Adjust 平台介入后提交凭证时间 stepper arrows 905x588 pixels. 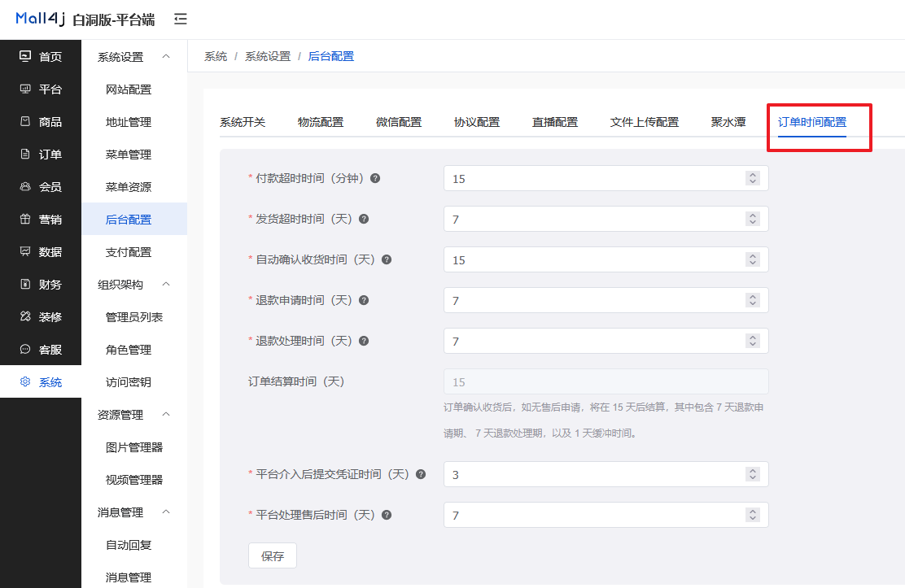point(752,474)
